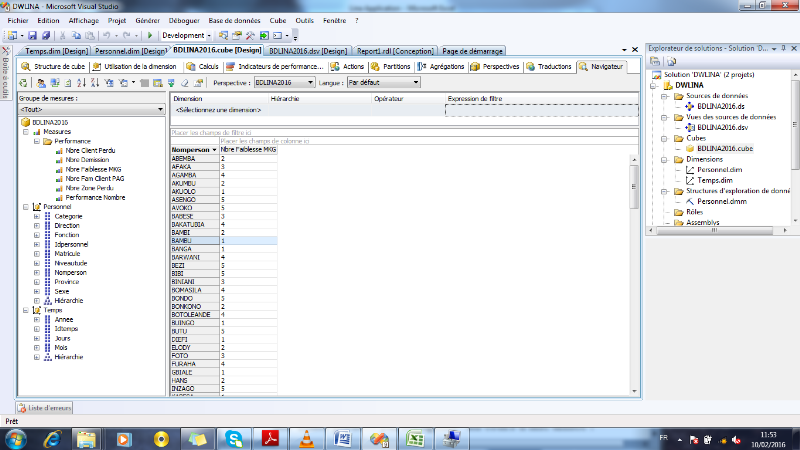Click the Nomperson column header

click(194, 149)
